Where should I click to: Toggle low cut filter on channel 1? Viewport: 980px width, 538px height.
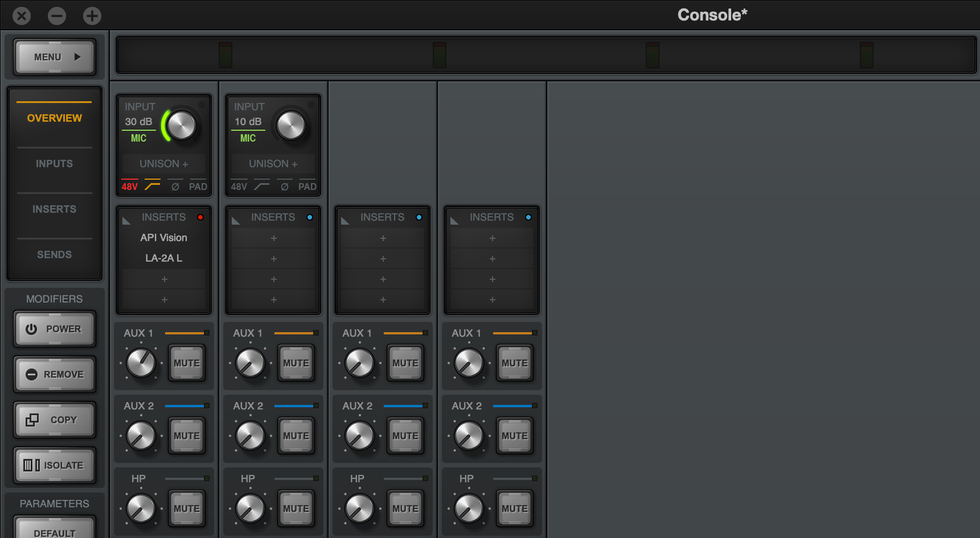pyautogui.click(x=152, y=186)
